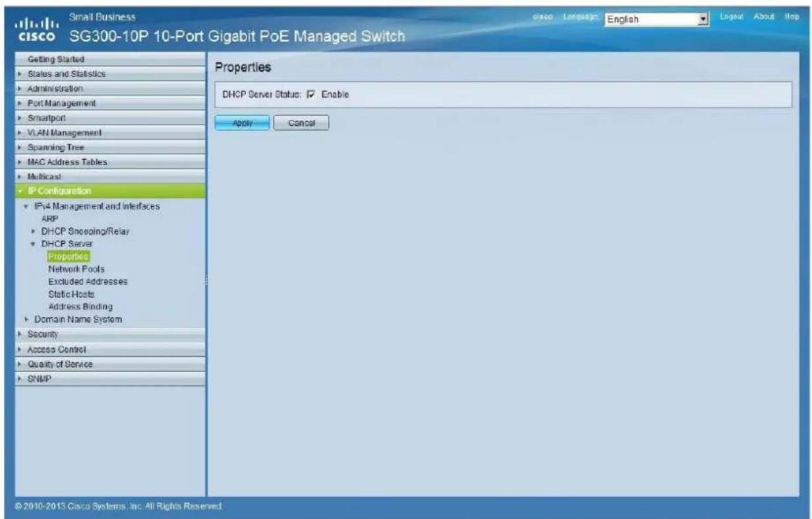This screenshot has height=519, width=812.
Task: Click the Cisco Systems copyright footer text
Action: coord(120,506)
